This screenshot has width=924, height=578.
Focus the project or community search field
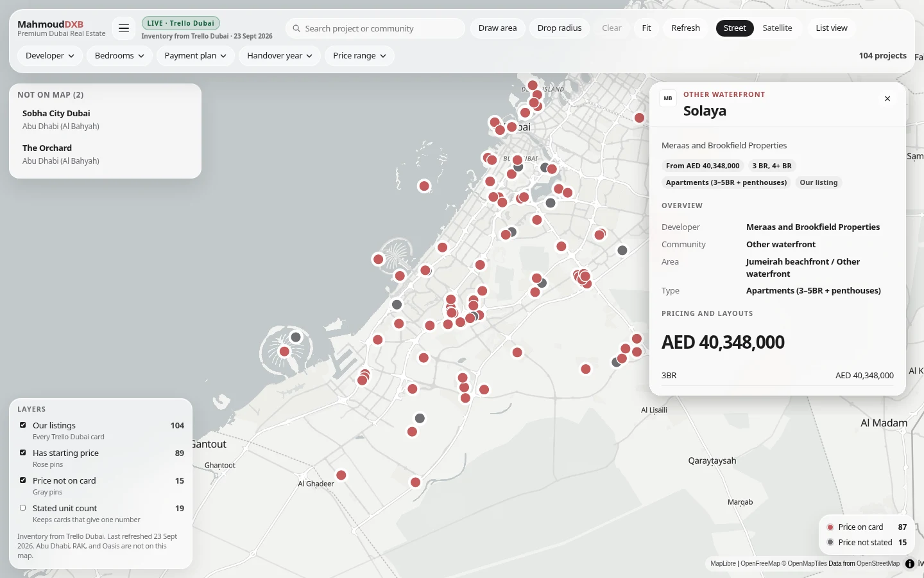375,28
